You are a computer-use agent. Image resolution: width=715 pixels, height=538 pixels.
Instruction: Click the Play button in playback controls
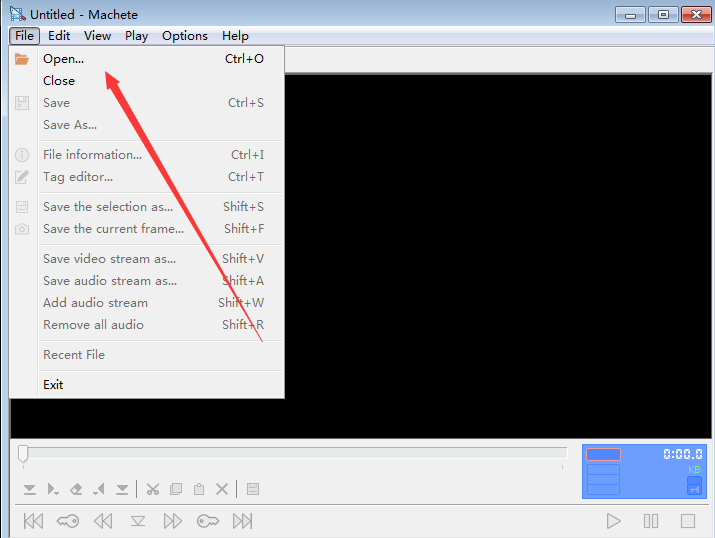(613, 521)
